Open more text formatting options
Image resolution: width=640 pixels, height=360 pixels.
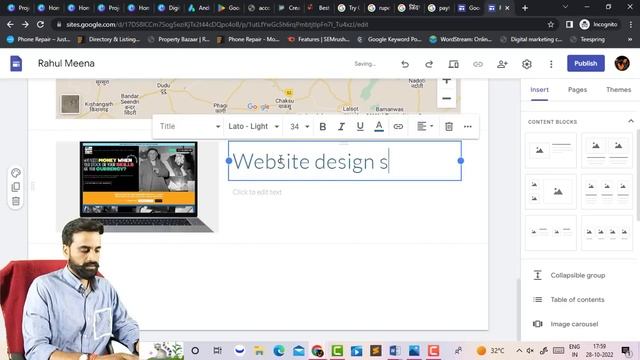click(x=468, y=127)
